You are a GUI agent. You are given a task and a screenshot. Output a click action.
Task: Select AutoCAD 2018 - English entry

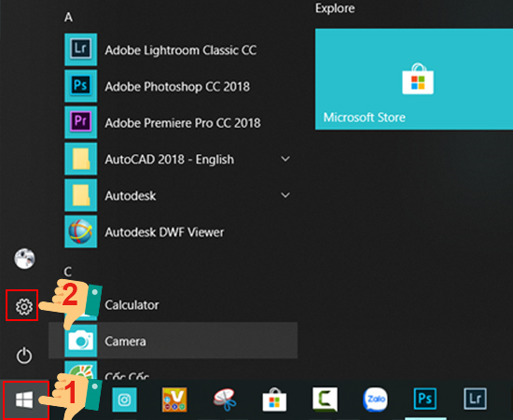pyautogui.click(x=173, y=159)
